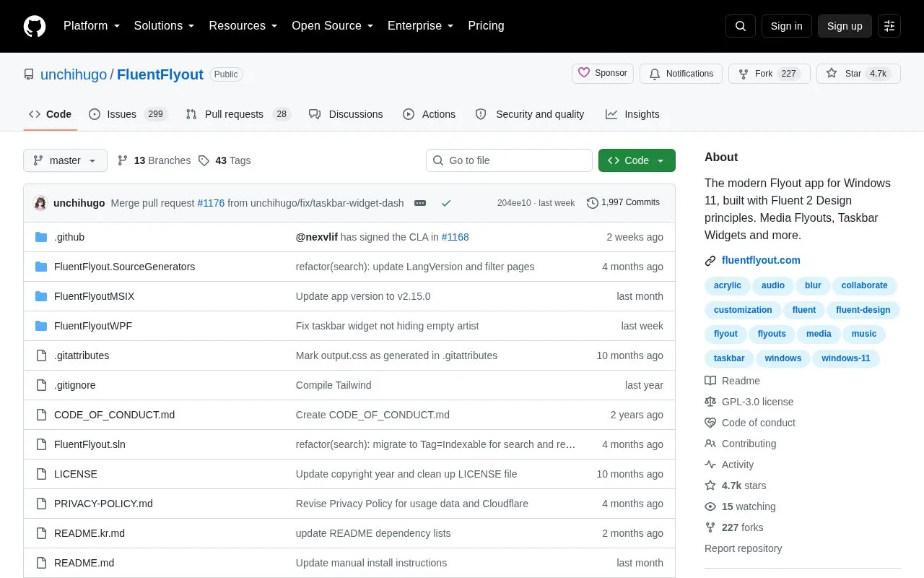Open the search magnifier button
This screenshot has width=924, height=578.
pos(741,26)
